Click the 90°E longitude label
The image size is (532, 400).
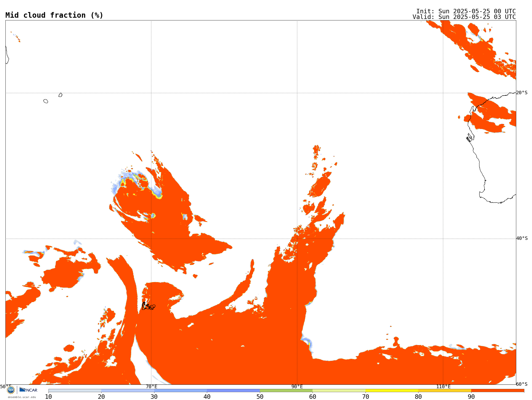297,386
